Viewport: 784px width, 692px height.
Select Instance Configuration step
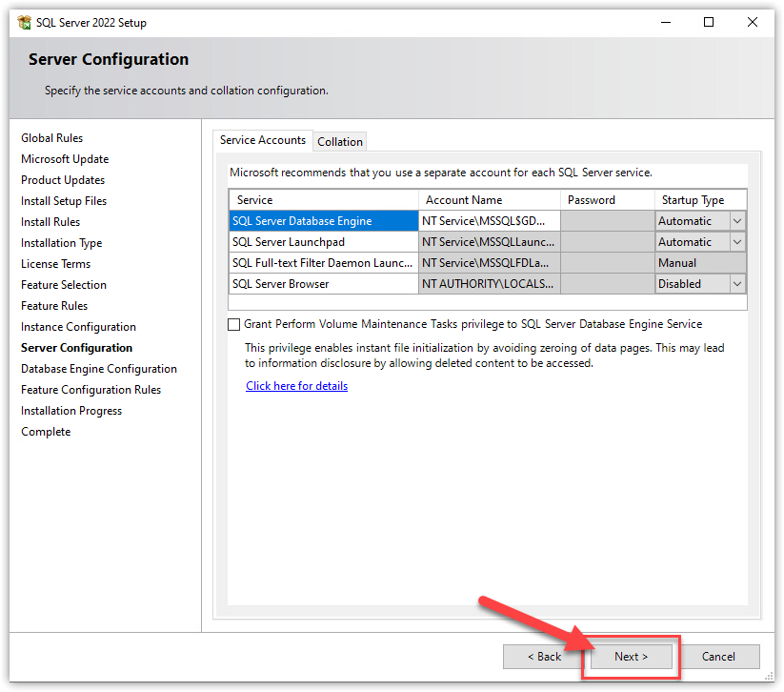tap(78, 327)
